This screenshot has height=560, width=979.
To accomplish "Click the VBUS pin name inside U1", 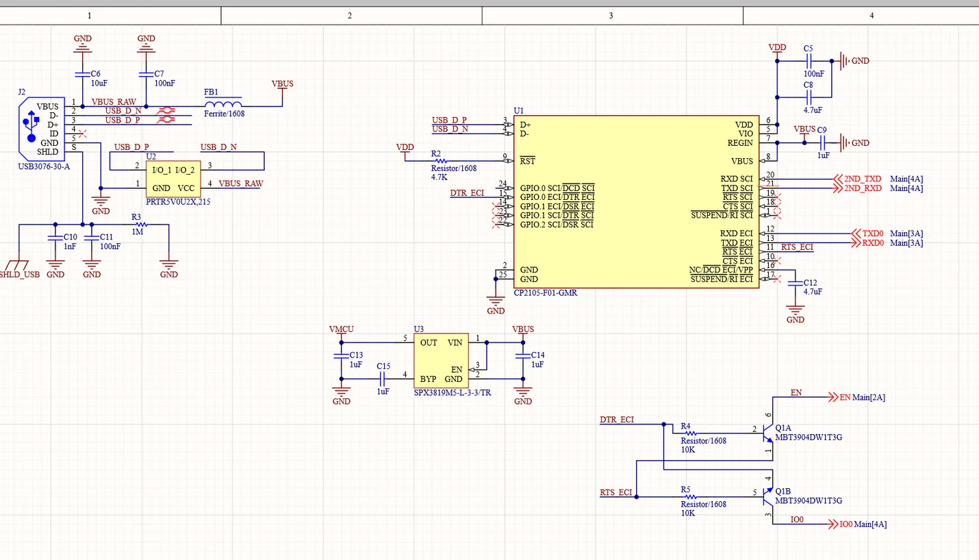I will [742, 161].
